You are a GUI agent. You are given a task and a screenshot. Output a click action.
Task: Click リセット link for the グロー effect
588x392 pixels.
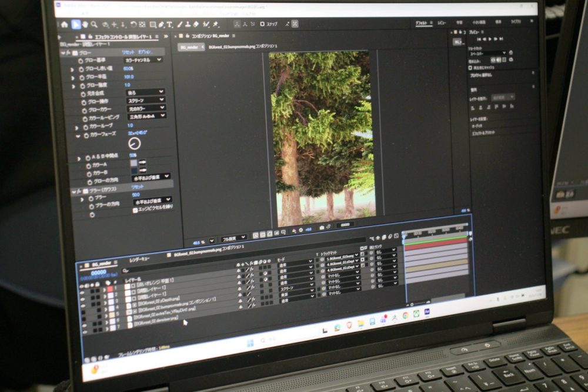point(129,52)
